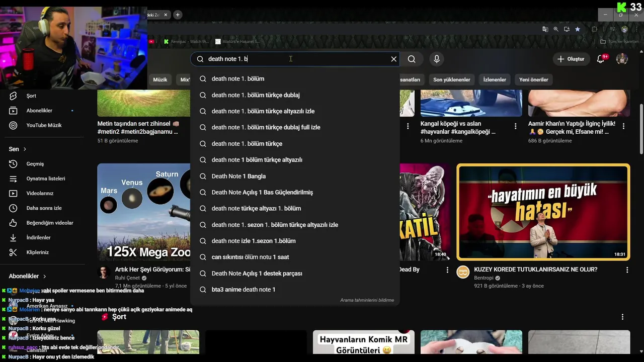Choose 'Death Note Açılış 1 destek parçası'
Image resolution: width=644 pixels, height=362 pixels.
[x=295, y=274]
